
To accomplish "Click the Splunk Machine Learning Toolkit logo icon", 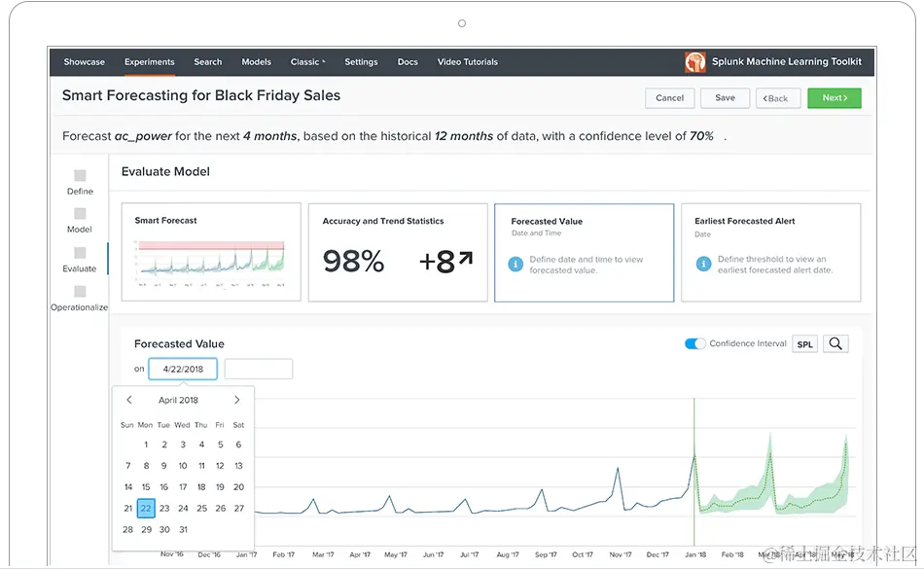I will click(694, 61).
